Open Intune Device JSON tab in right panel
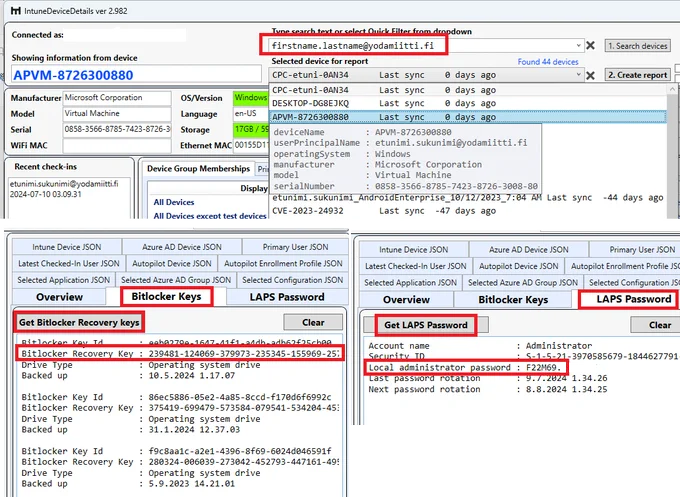 pos(414,249)
